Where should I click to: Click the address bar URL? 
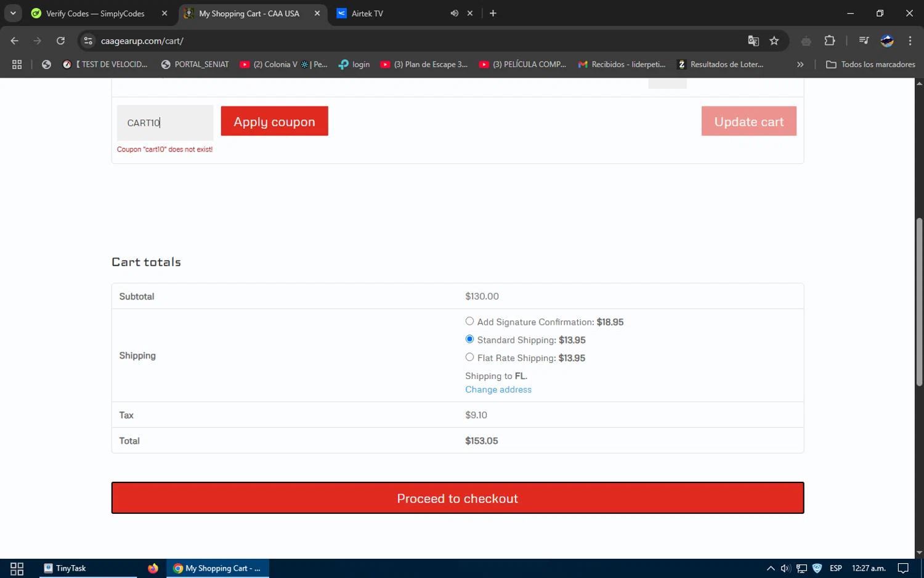[x=142, y=41]
